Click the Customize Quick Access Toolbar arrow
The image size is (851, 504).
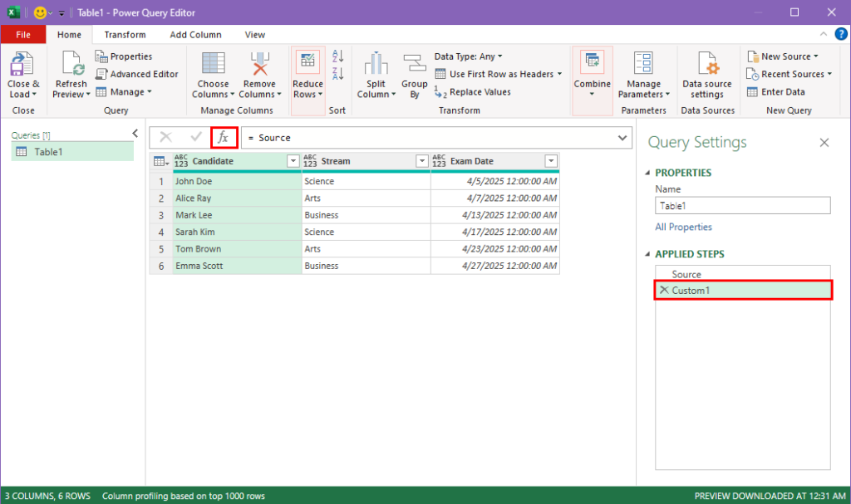click(61, 13)
